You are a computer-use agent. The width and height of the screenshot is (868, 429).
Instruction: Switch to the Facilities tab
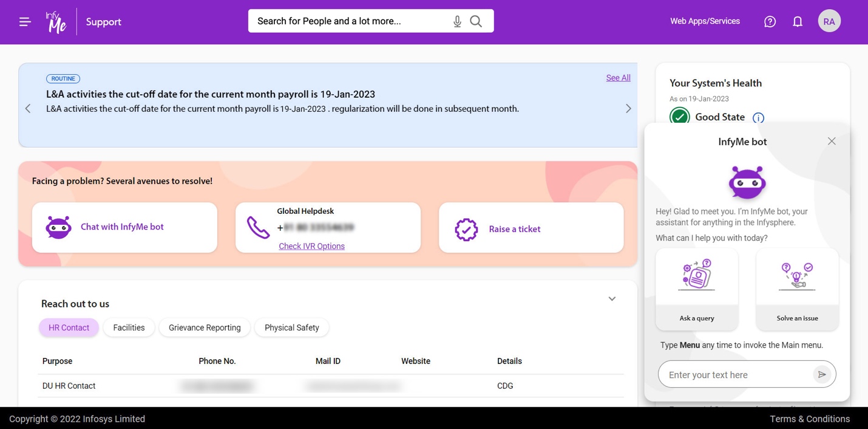[128, 328]
